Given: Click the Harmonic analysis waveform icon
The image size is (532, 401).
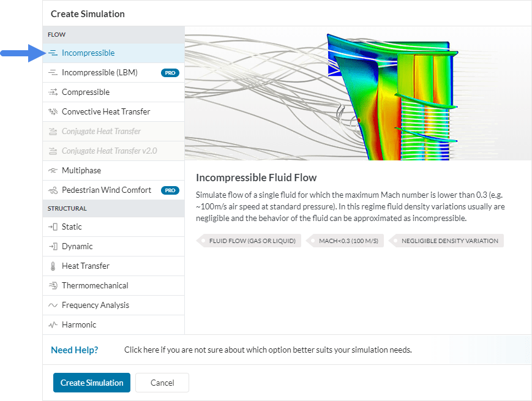Looking at the screenshot, I should click(x=52, y=324).
